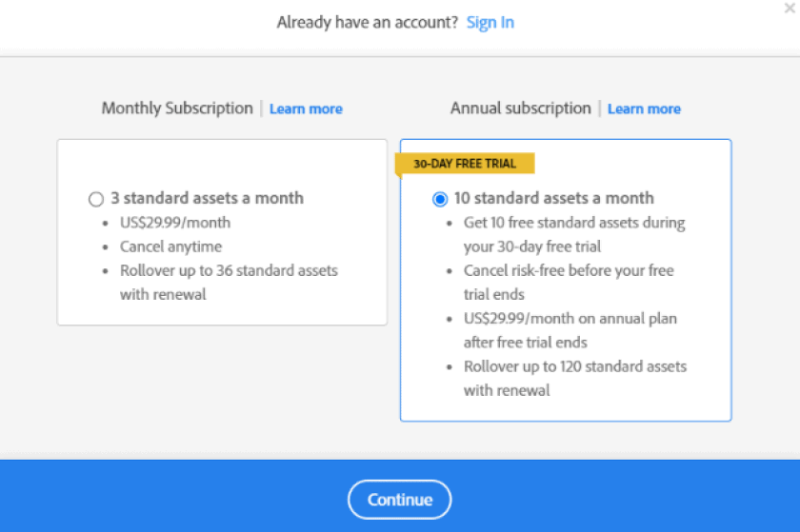The image size is (800, 532).
Task: Click the "Already have an account?" text
Action: [x=368, y=22]
